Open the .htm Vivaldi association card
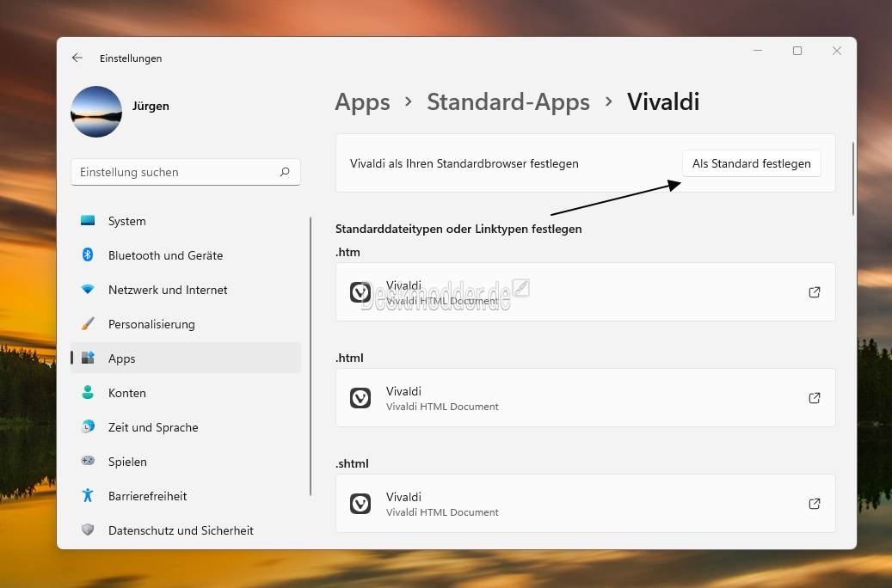 (x=586, y=292)
